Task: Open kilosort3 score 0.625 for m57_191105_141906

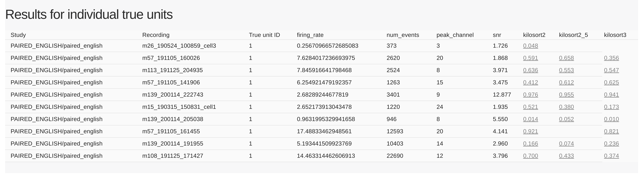Action: [612, 82]
